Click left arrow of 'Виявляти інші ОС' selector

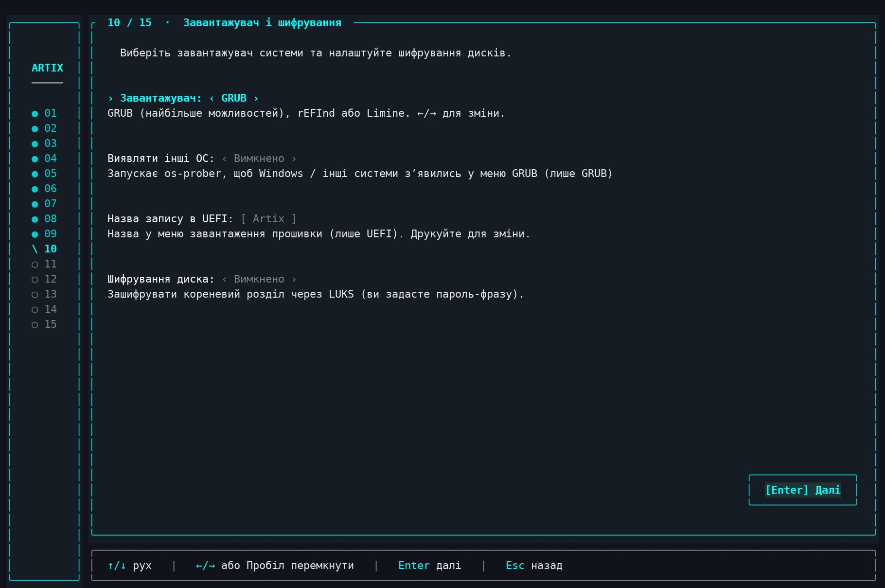(224, 159)
